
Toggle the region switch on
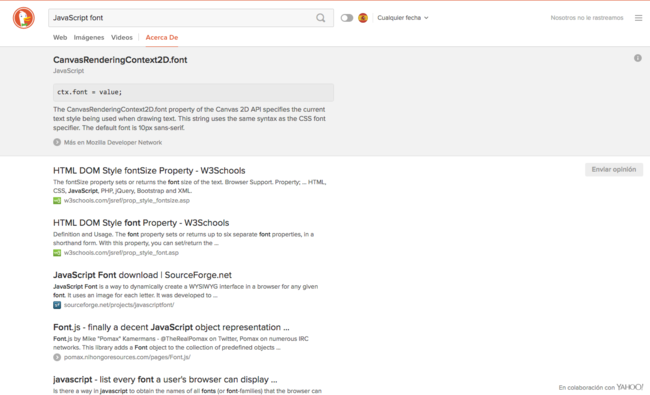tap(347, 18)
